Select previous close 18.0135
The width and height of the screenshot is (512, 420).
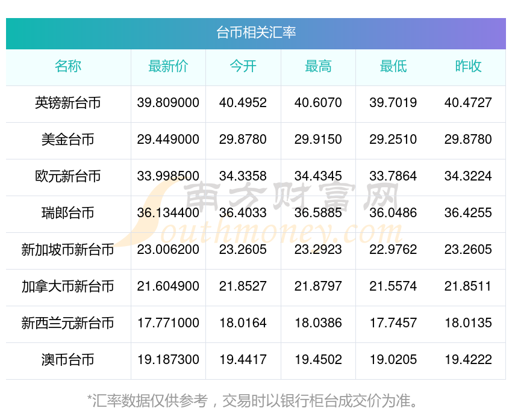pyautogui.click(x=468, y=323)
